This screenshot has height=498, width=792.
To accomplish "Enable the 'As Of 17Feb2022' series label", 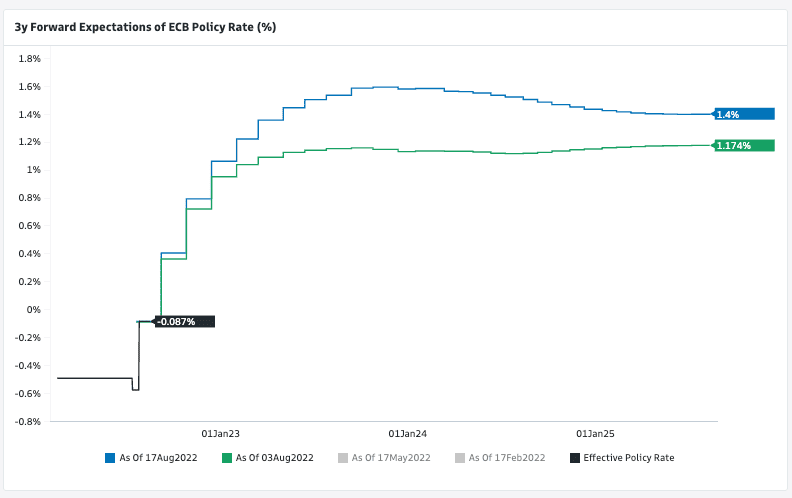I will pyautogui.click(x=507, y=458).
